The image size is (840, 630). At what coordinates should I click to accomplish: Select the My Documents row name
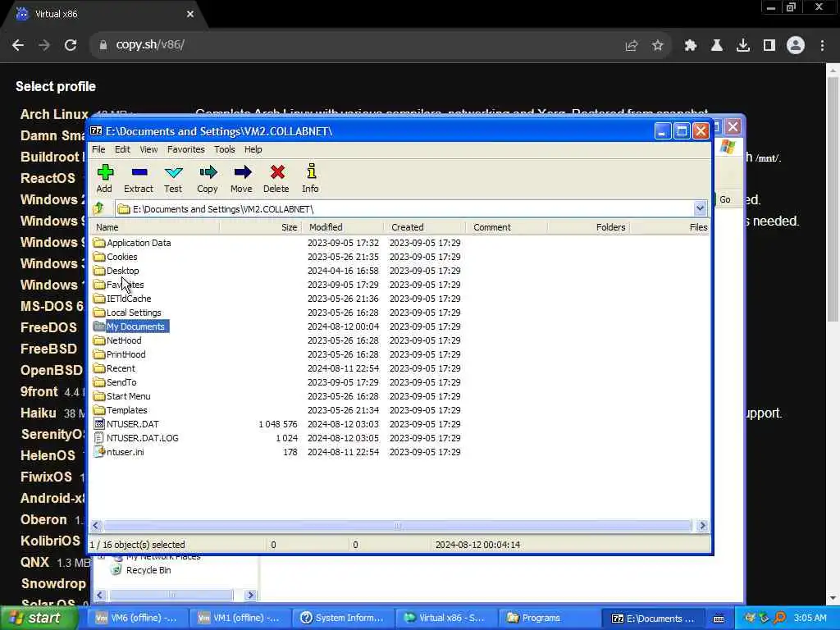point(135,326)
